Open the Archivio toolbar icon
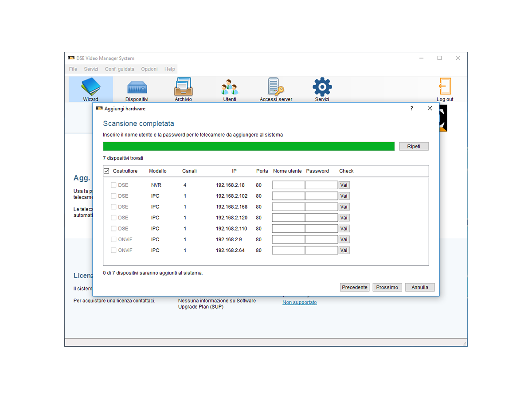 (183, 88)
